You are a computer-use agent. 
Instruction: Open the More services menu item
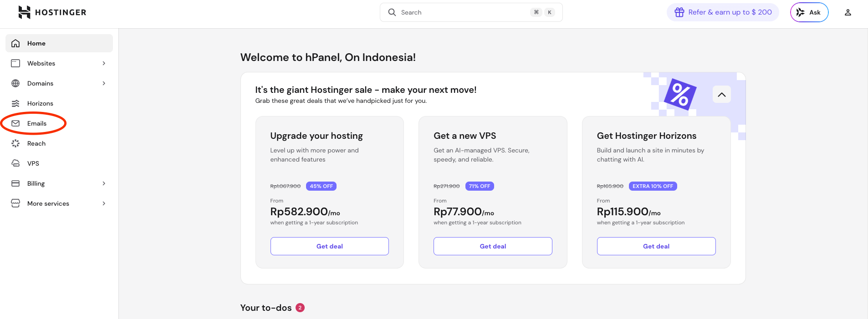pos(48,203)
